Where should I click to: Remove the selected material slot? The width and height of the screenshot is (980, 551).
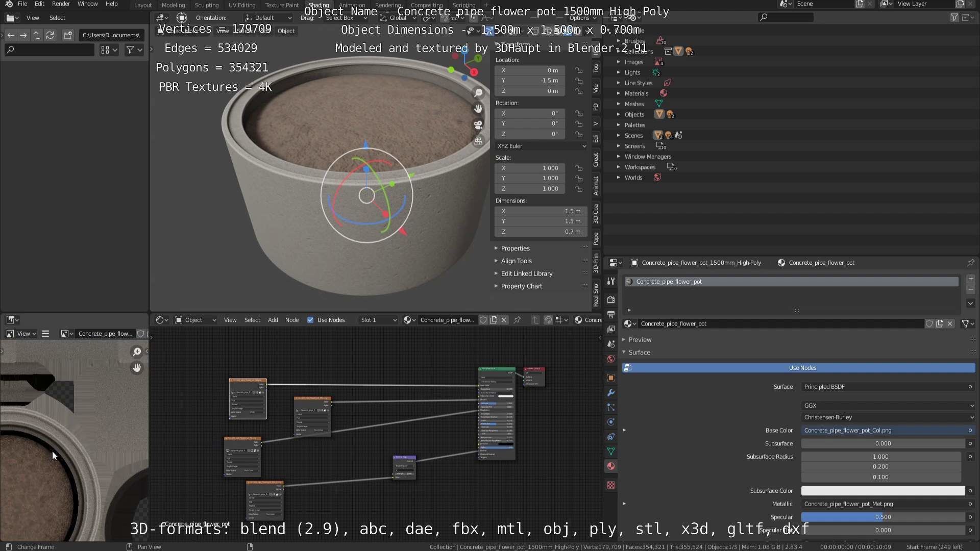(x=971, y=290)
